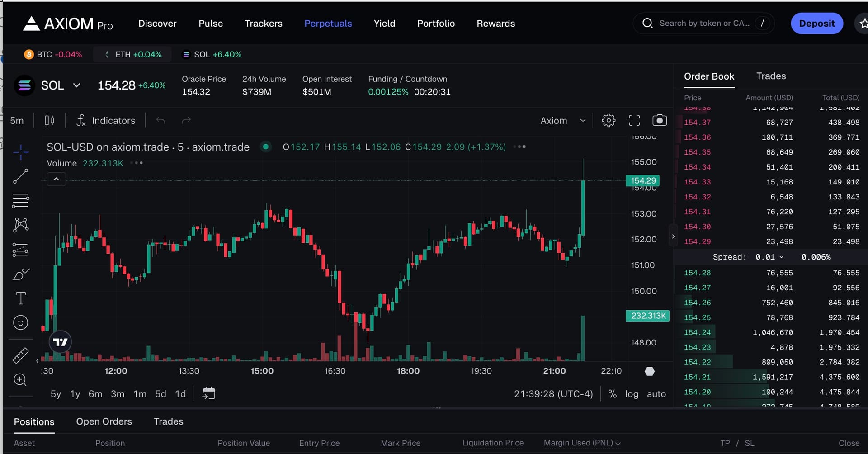868x454 pixels.
Task: Open the Fibonacci retracement tools
Action: coord(21,200)
